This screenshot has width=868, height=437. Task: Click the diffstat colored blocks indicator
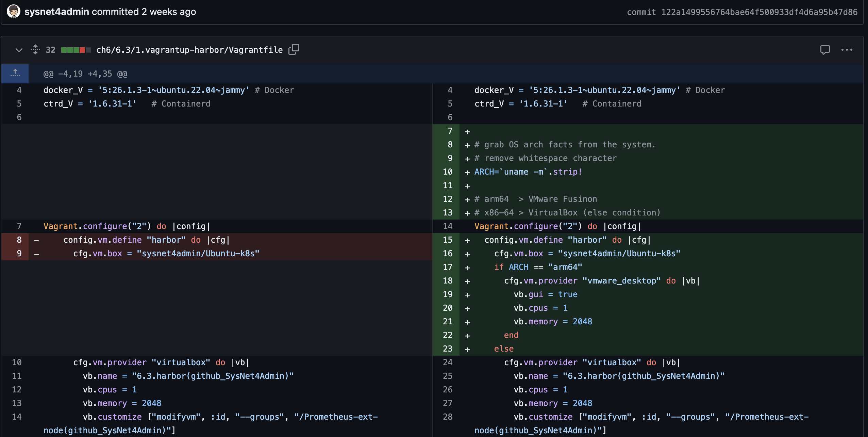coord(76,50)
